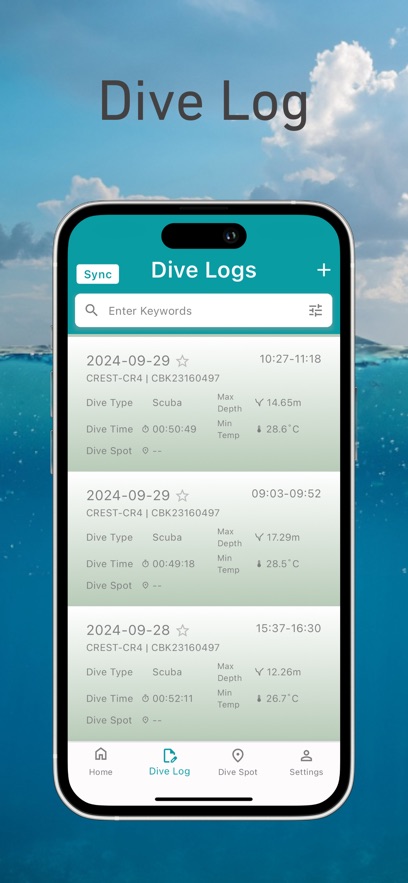The width and height of the screenshot is (408, 883).
Task: Tap depth icon beside 14.65m
Action: click(x=259, y=403)
